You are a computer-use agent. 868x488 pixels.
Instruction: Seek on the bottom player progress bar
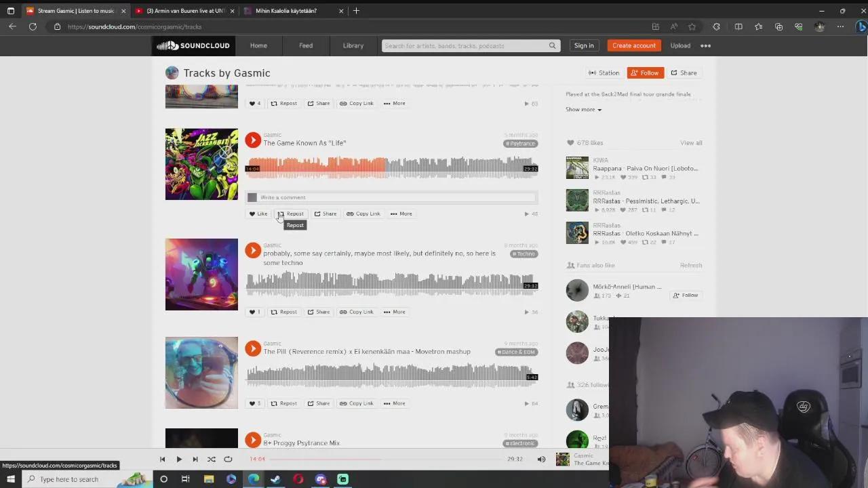386,459
